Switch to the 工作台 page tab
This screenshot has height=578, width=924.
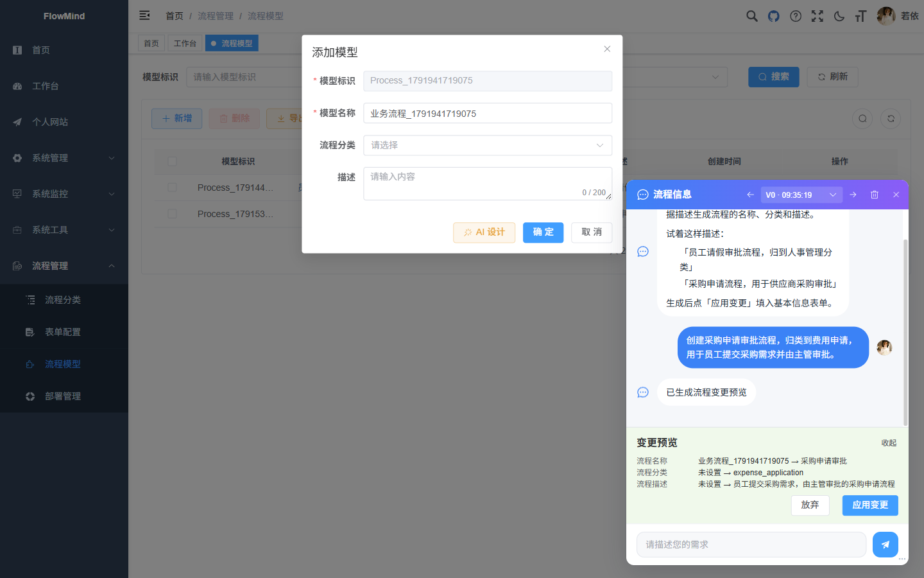click(x=185, y=43)
